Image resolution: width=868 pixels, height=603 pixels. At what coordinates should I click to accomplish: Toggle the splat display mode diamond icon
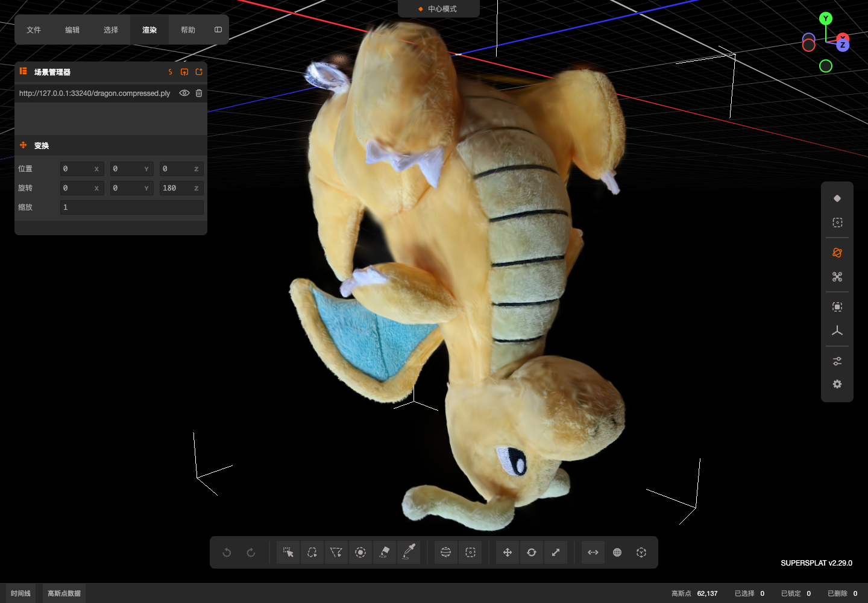pos(837,198)
